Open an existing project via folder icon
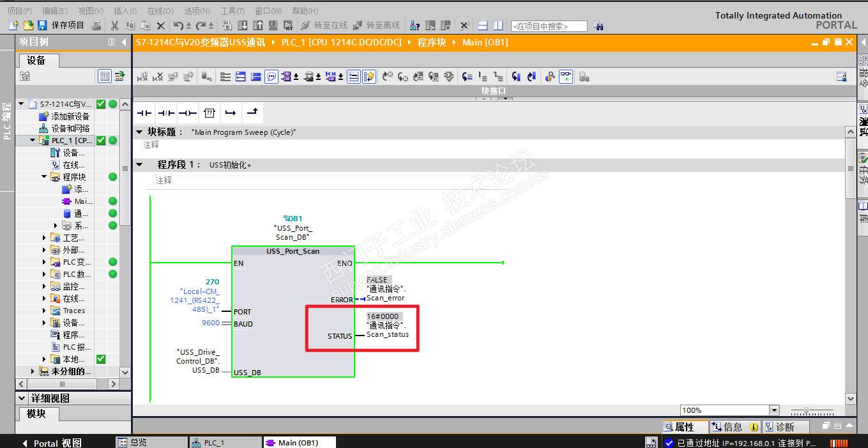 pyautogui.click(x=28, y=26)
